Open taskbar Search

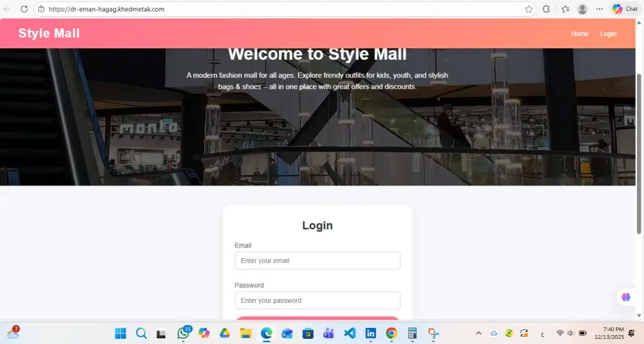[x=141, y=333]
